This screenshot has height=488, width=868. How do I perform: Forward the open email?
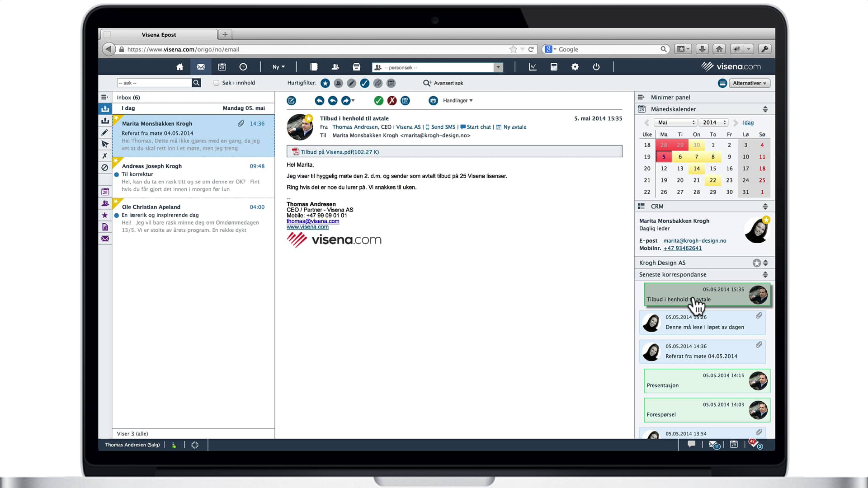pos(346,101)
